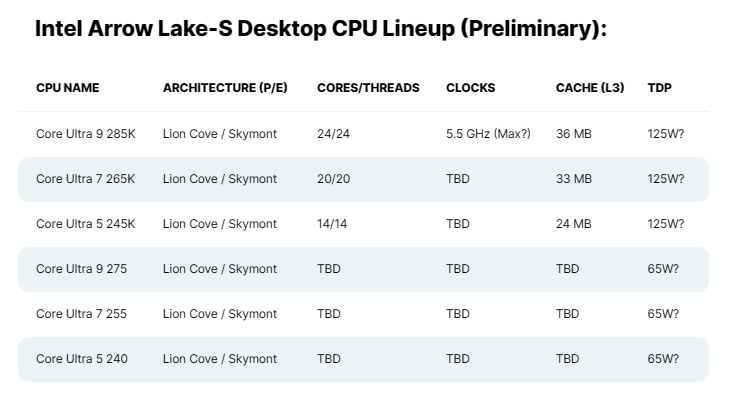Click the Core Ultra 9 285K cell
Screen dimensions: 733x404
point(85,134)
